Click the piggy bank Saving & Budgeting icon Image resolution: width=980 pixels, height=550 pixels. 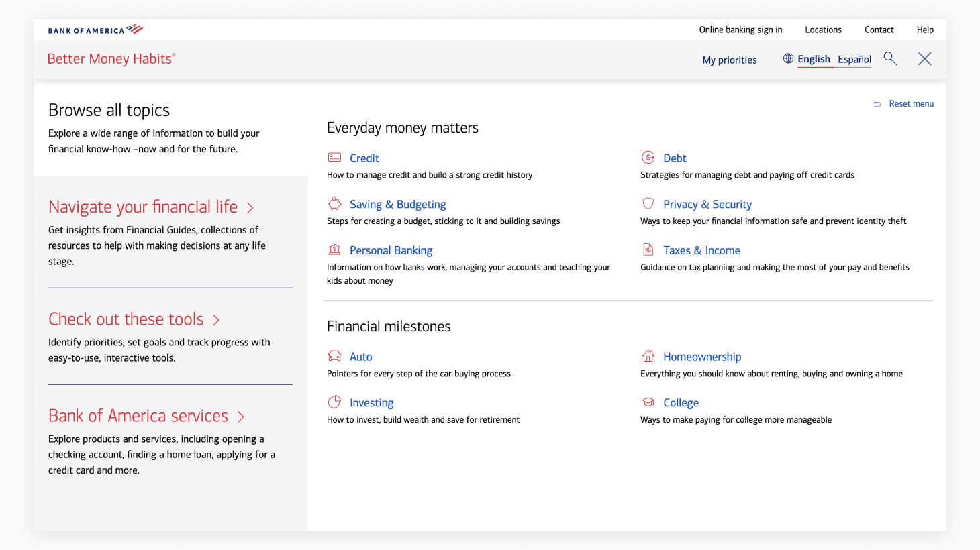point(334,203)
